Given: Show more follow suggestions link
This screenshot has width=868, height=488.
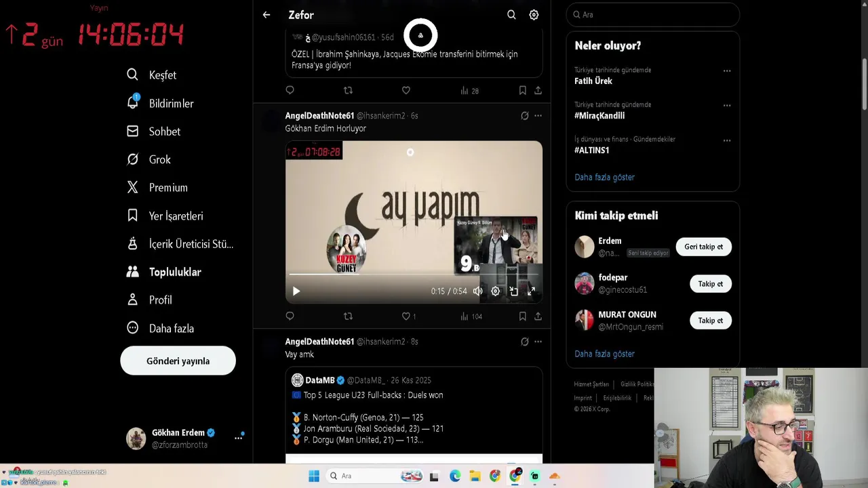Looking at the screenshot, I should point(604,354).
